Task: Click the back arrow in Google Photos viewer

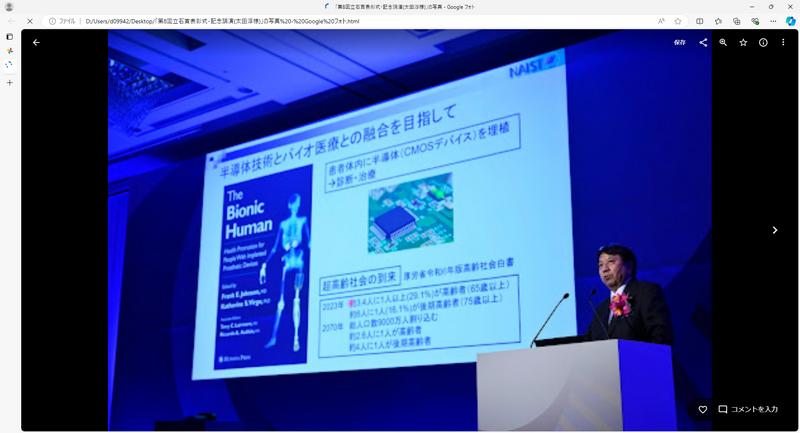Action: [x=36, y=43]
